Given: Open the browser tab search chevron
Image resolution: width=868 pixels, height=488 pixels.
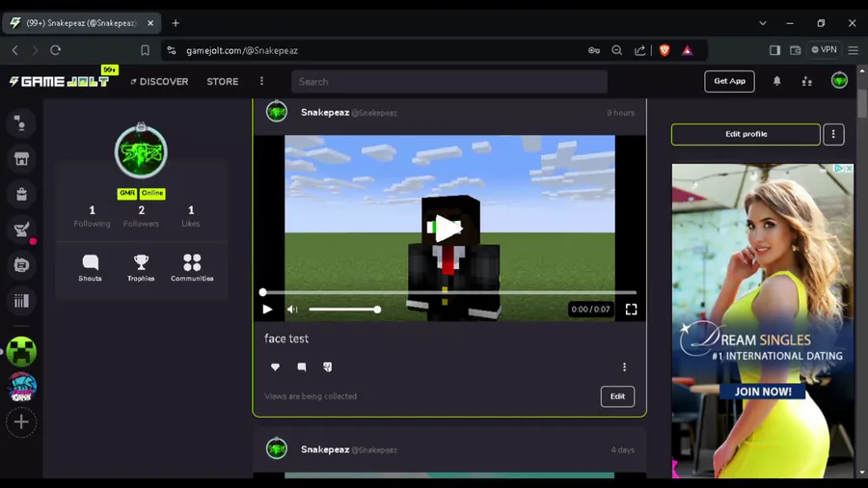Looking at the screenshot, I should coord(762,23).
